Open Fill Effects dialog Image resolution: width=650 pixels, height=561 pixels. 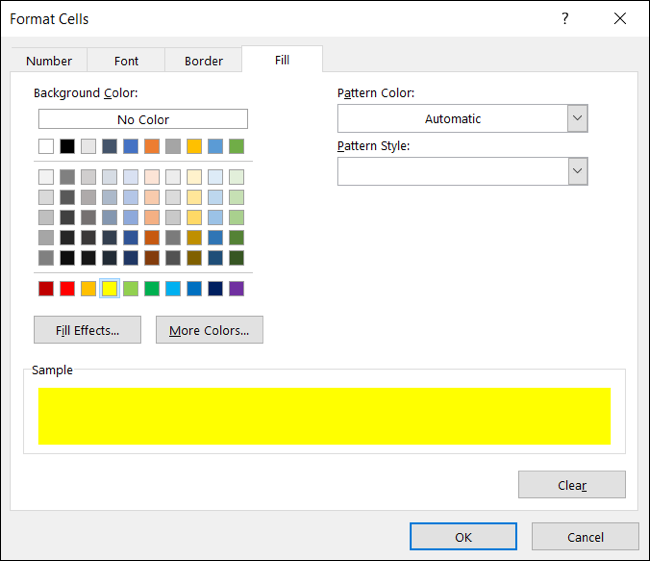click(87, 330)
